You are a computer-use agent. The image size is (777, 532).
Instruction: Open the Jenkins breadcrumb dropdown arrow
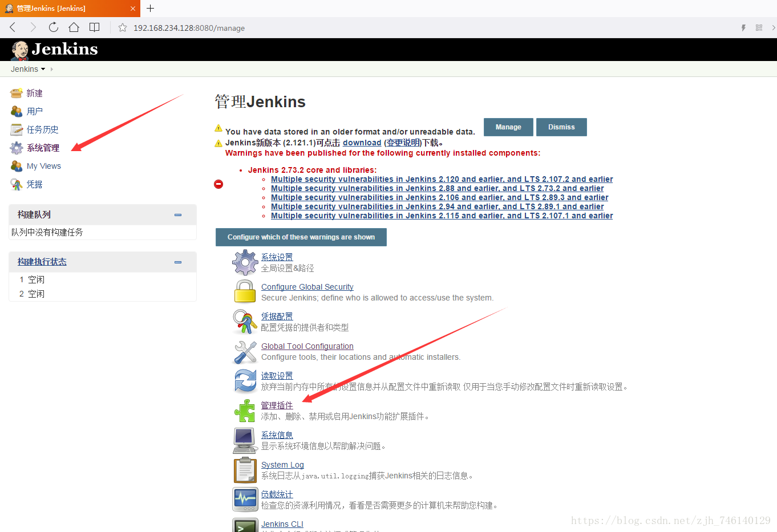43,69
